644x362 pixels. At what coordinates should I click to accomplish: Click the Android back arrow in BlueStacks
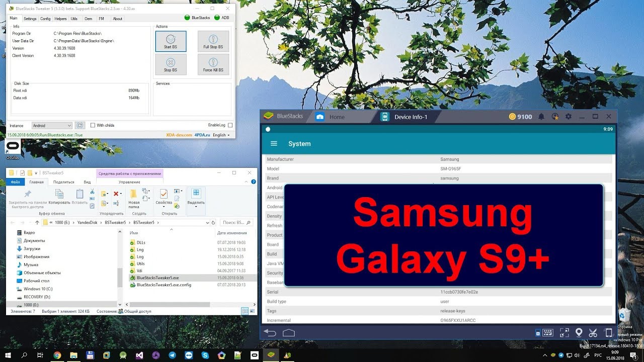270,333
